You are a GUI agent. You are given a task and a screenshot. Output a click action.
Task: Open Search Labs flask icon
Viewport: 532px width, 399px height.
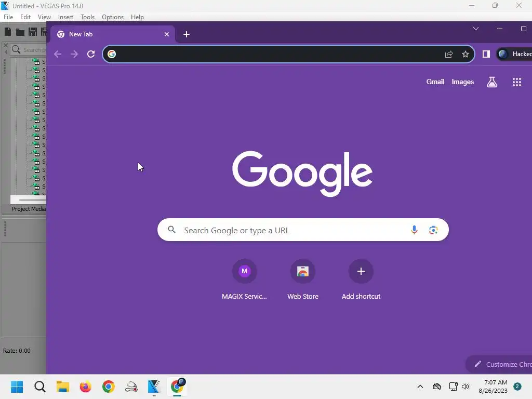[x=492, y=82]
